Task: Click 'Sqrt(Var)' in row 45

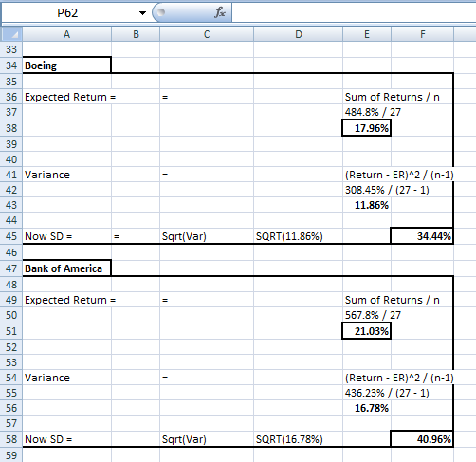Action: tap(184, 236)
